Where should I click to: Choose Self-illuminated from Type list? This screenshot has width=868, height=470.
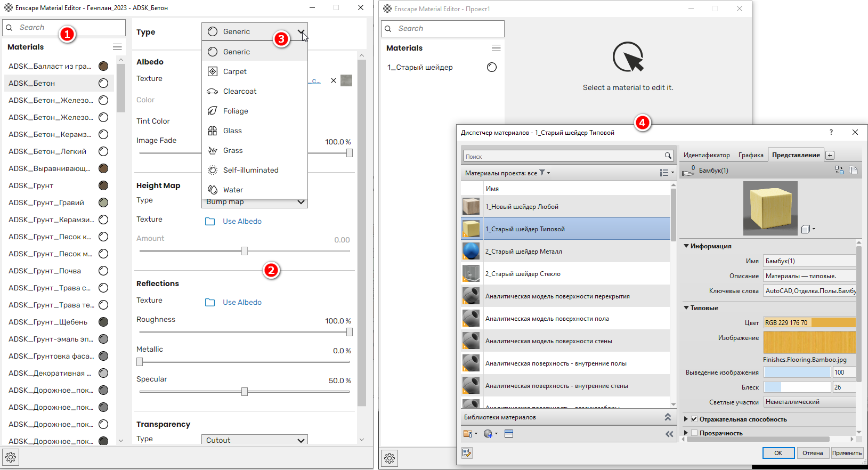click(250, 170)
